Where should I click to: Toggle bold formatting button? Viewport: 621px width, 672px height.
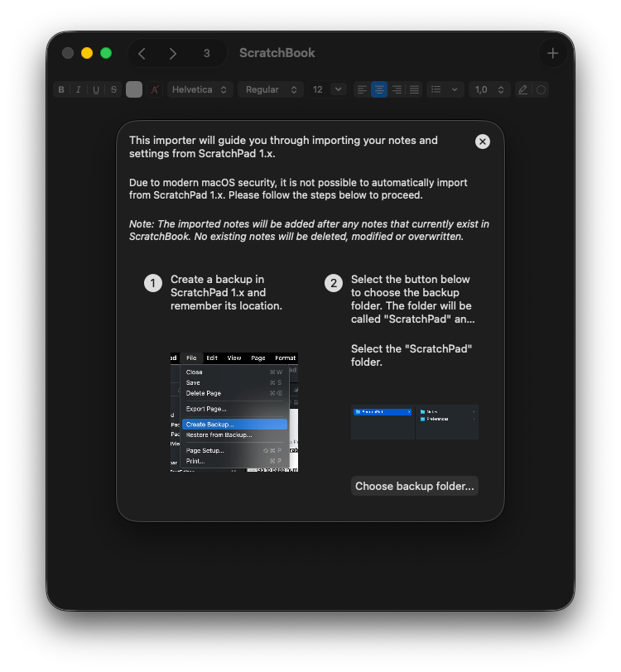(60, 89)
